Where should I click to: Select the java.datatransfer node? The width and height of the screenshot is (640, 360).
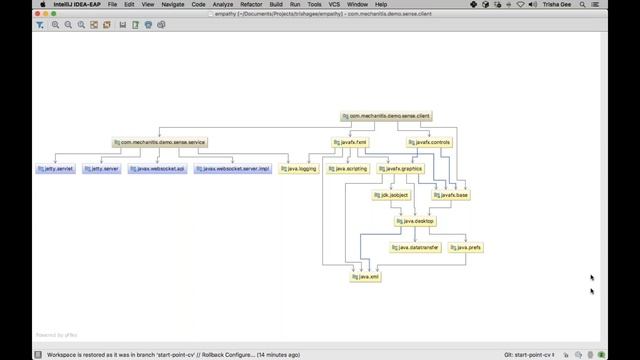tap(415, 248)
